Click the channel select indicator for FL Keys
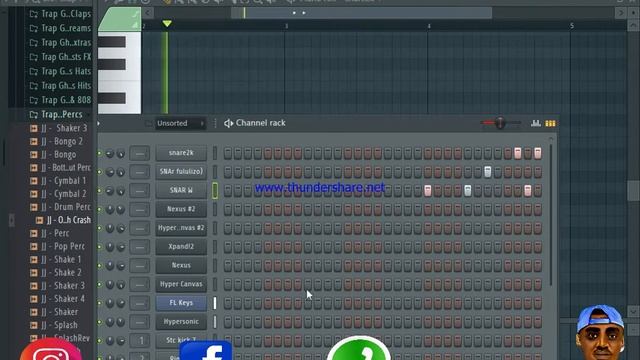 215,303
